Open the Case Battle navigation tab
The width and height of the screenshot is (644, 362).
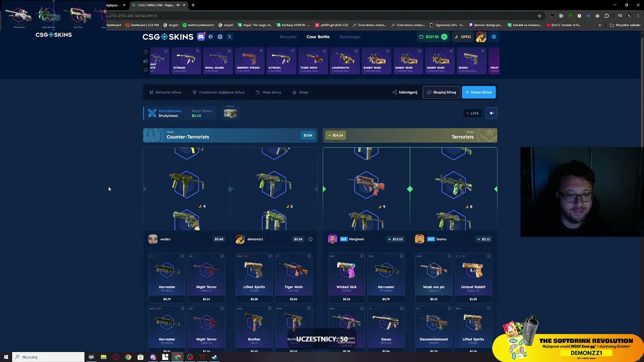tap(318, 37)
